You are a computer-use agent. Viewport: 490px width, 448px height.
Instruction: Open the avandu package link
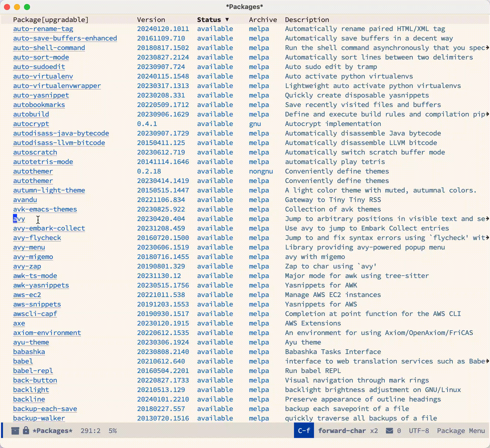tap(25, 200)
